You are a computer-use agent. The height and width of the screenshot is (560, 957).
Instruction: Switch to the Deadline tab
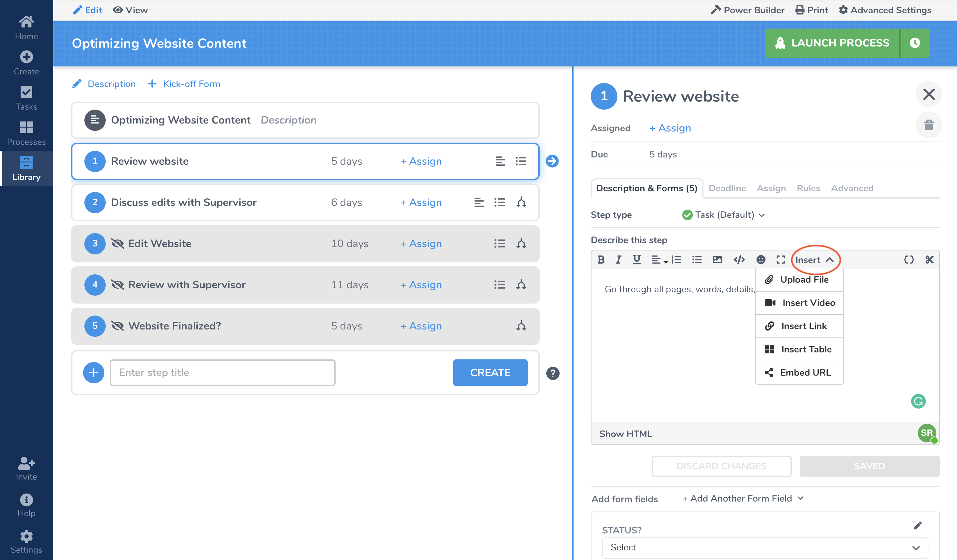[726, 188]
